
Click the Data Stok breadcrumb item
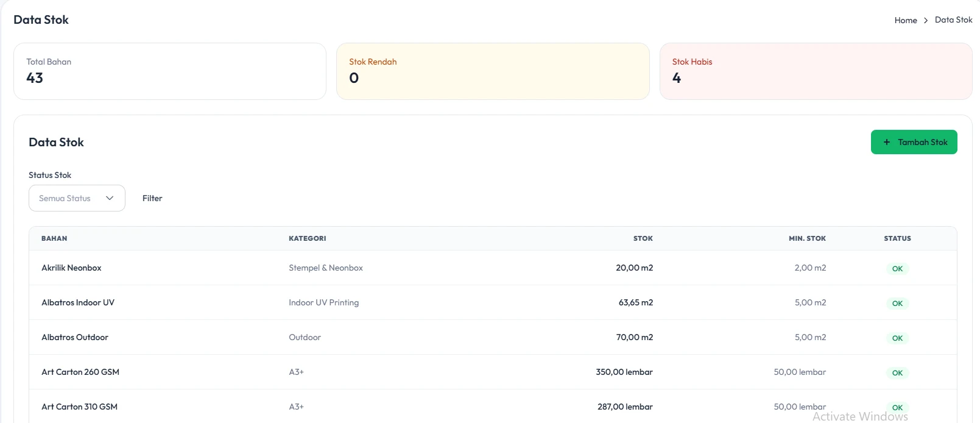(x=953, y=20)
